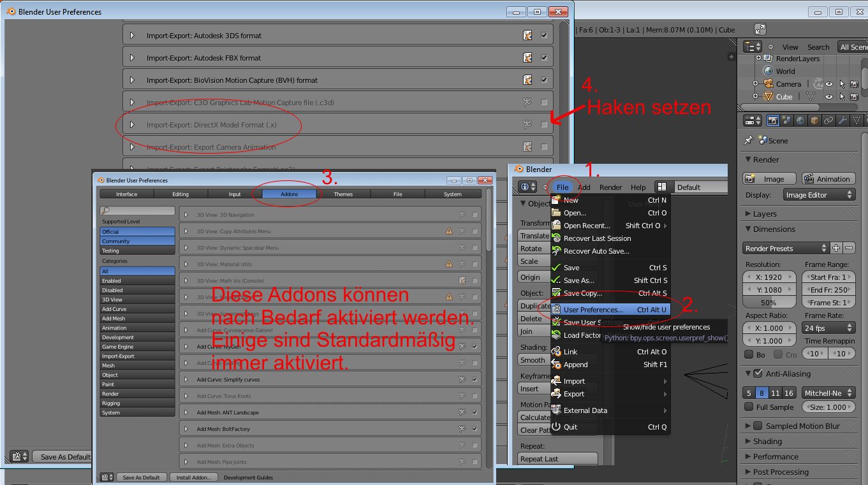Expand the Autodesk 3DS format addon details

coord(132,36)
